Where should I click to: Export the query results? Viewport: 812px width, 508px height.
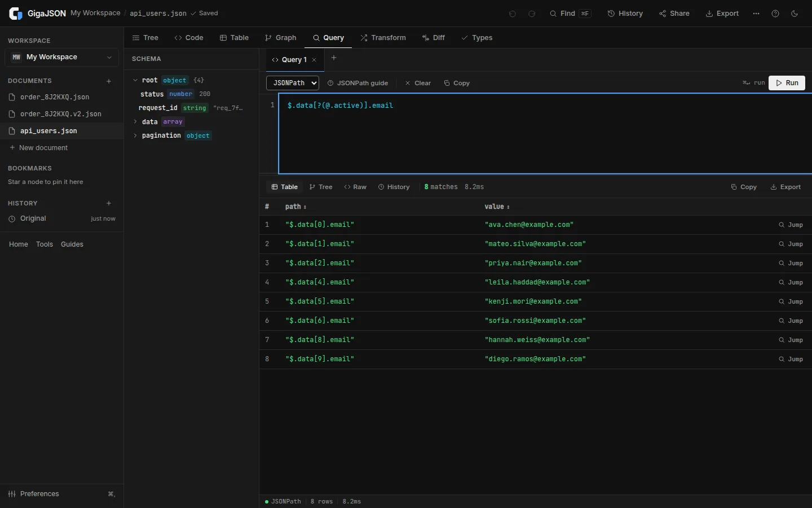[785, 187]
